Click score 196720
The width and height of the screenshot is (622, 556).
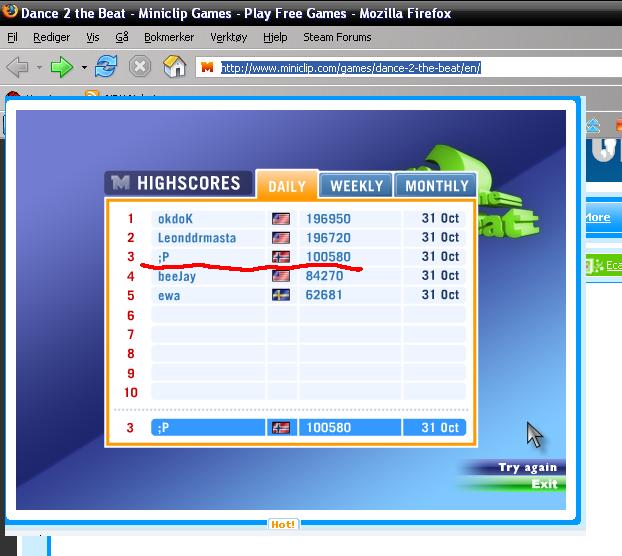[x=328, y=238]
